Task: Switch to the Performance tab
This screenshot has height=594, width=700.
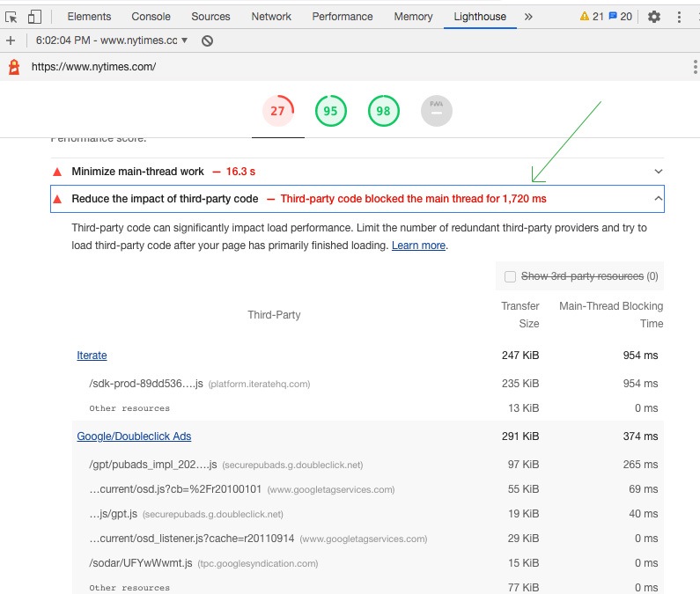Action: point(343,17)
